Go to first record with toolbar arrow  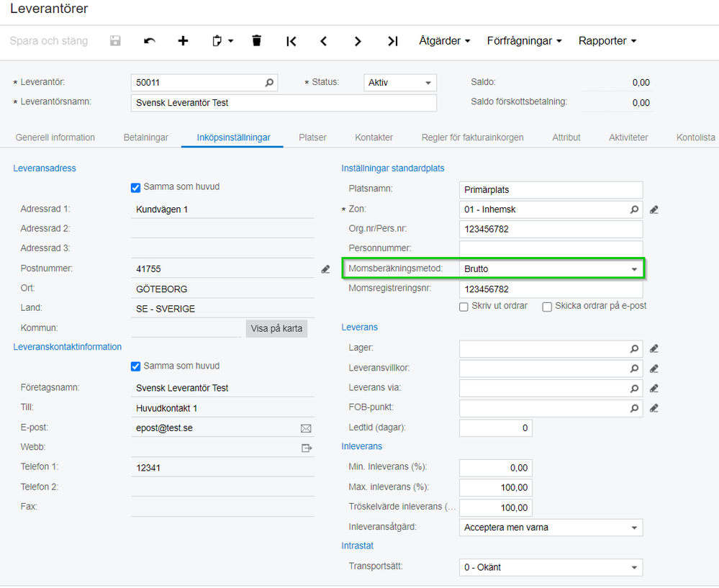[291, 41]
